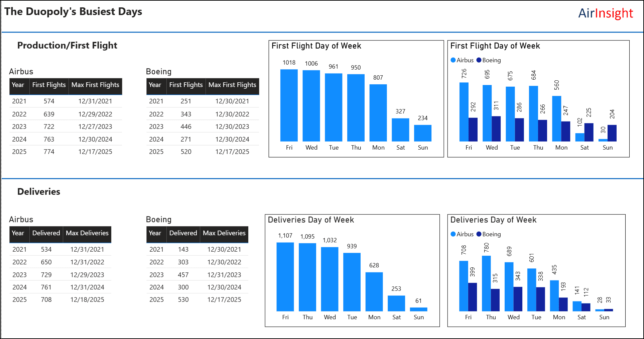Viewport: 644px width, 339px height.
Task: Click the Boeing Sat first flight bar labeled 225
Action: [x=589, y=132]
